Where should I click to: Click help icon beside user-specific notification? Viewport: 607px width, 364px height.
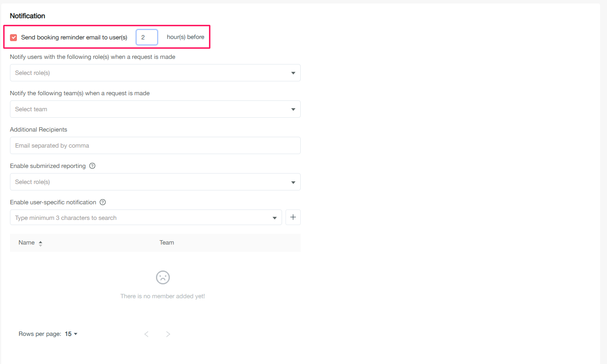[103, 202]
